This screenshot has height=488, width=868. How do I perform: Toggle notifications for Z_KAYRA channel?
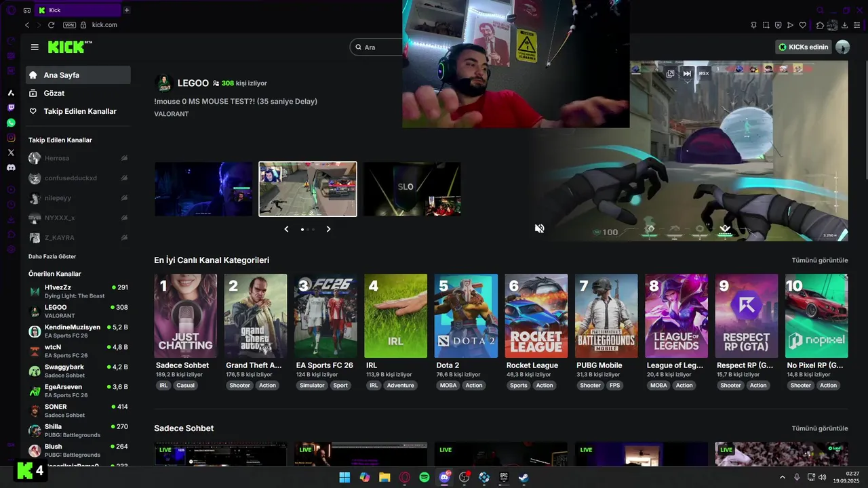click(x=124, y=238)
